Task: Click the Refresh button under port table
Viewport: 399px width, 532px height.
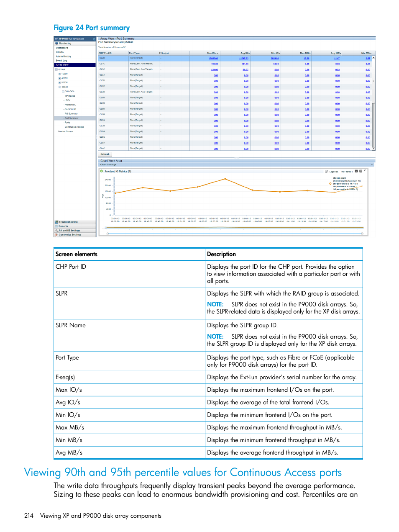Action: pyautogui.click(x=105, y=154)
